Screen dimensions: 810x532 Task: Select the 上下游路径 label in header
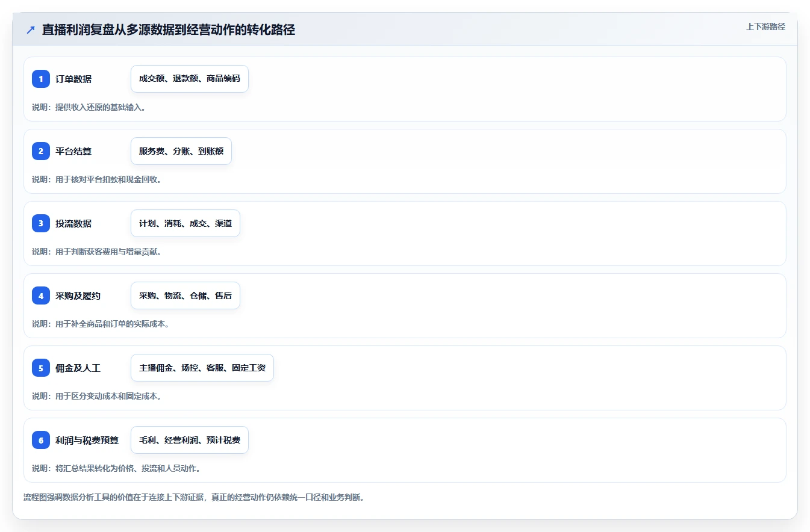click(765, 26)
